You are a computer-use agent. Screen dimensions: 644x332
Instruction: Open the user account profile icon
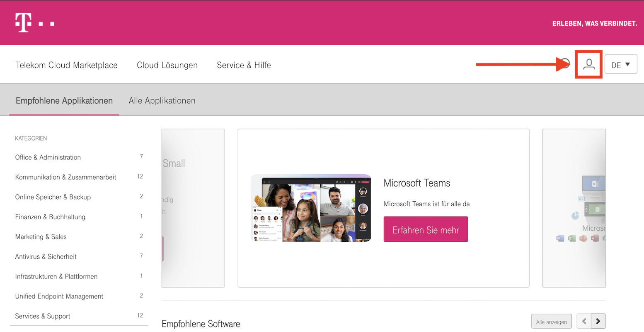[588, 64]
